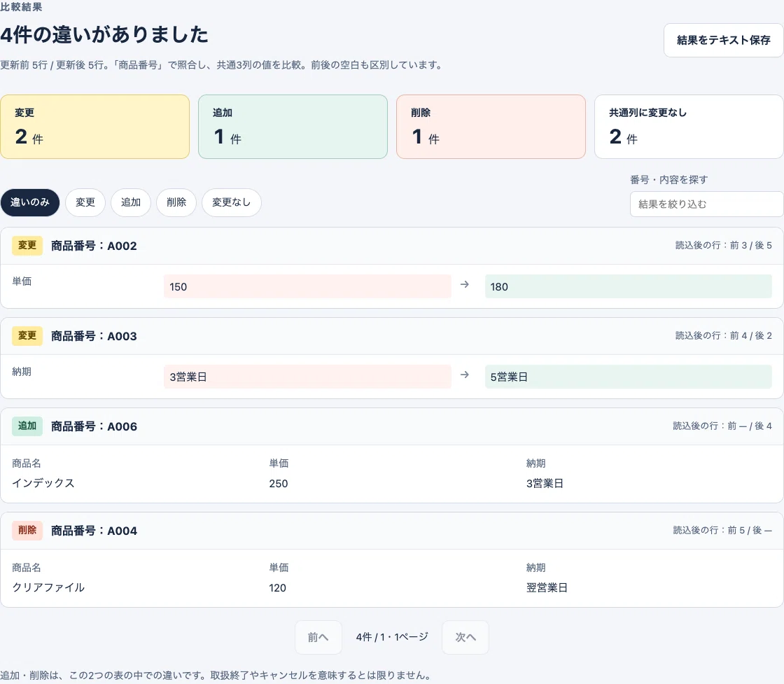Go to previous page with 前へ
Screen dimensions: 784x684
pyautogui.click(x=318, y=638)
